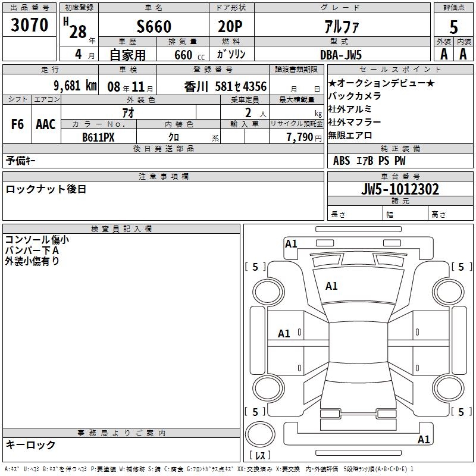Image resolution: width=476 pixels, height=476 pixels.
Task: Select mileage value 9,681 km
Action: [x=76, y=86]
